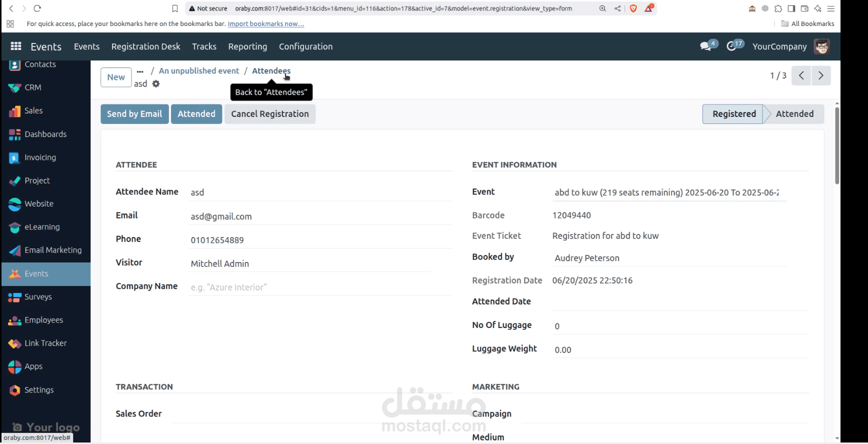Open the Booked by dropdown field

click(669, 258)
